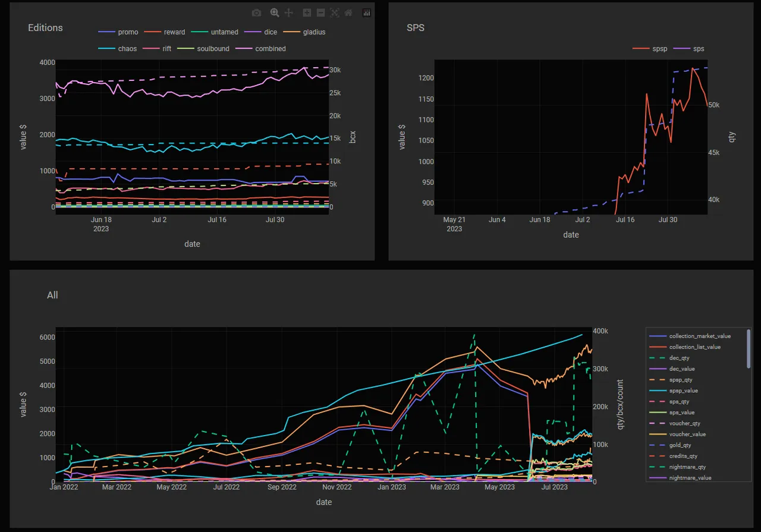Toggle reward trace in Editions legend
Image resolution: width=761 pixels, height=532 pixels.
165,32
